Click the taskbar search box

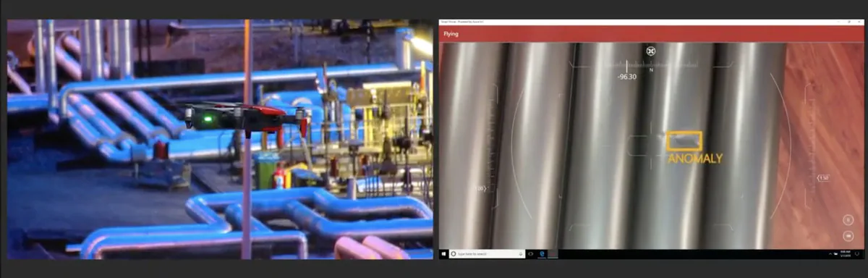click(x=487, y=254)
